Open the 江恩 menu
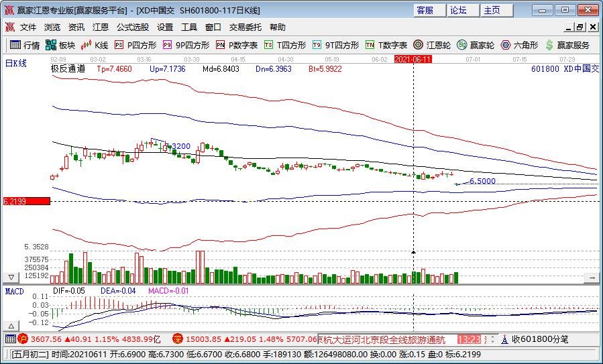 coord(101,27)
